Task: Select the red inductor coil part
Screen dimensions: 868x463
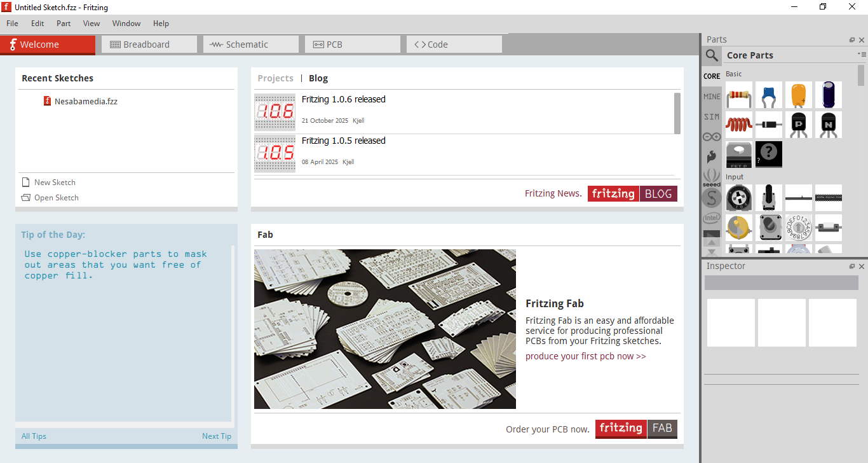Action: pyautogui.click(x=738, y=125)
